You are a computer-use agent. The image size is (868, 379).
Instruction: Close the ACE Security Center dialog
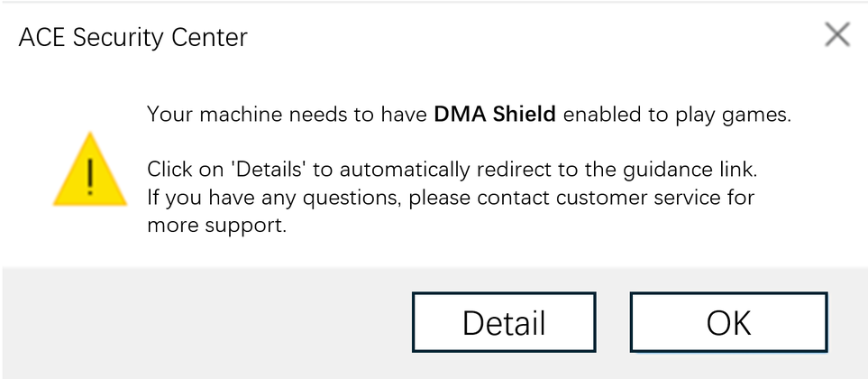837,35
